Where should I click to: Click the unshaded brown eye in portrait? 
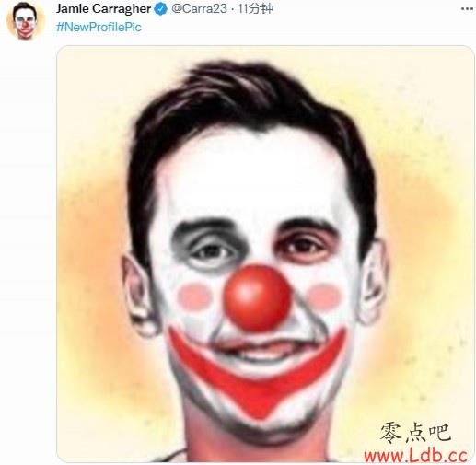(303, 246)
